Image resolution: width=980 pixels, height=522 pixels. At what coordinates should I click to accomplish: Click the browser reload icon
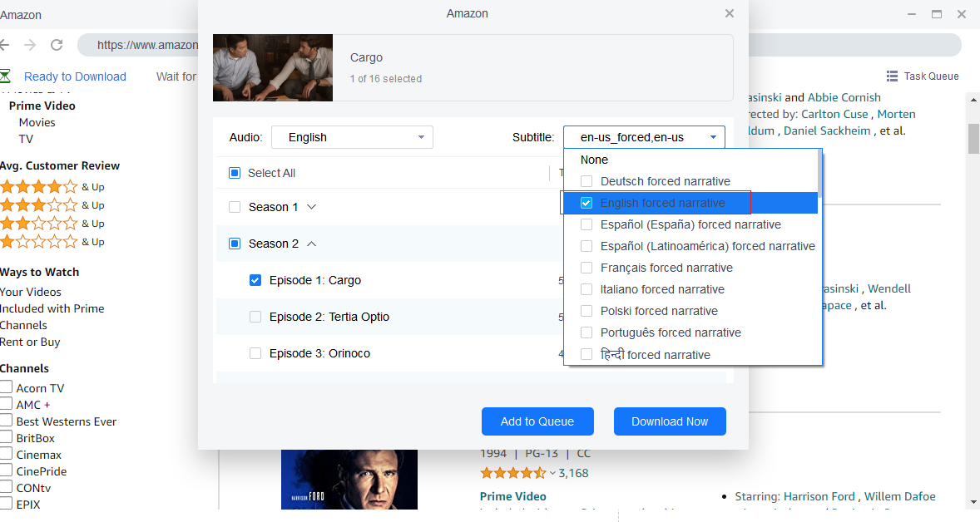click(57, 45)
